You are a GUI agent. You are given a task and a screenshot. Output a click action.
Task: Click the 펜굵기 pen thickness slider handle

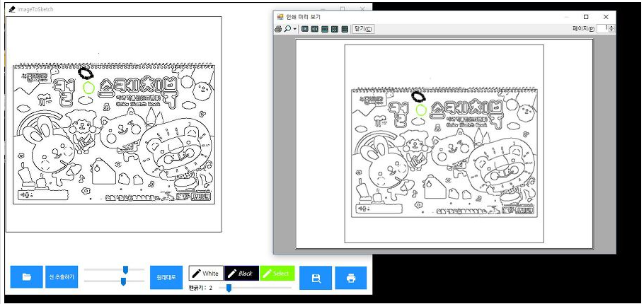229,288
